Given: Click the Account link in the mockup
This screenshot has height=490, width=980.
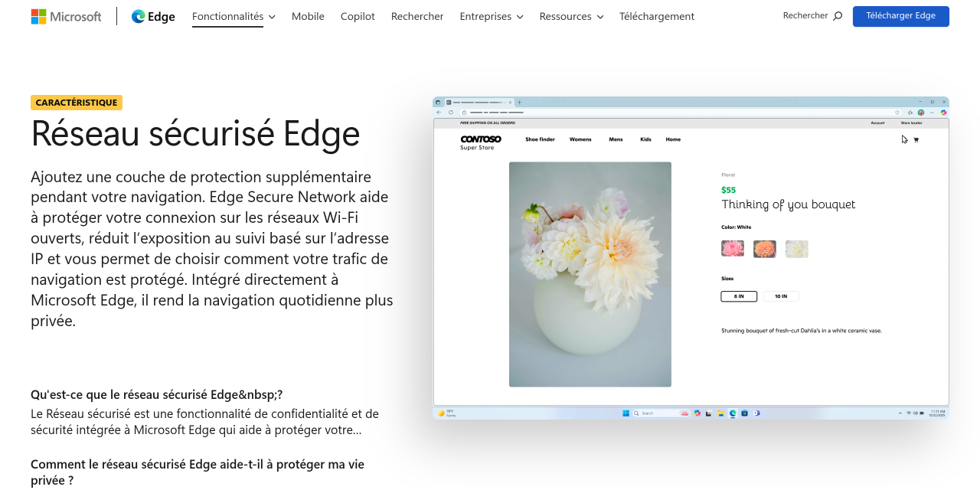Looking at the screenshot, I should (x=877, y=122).
